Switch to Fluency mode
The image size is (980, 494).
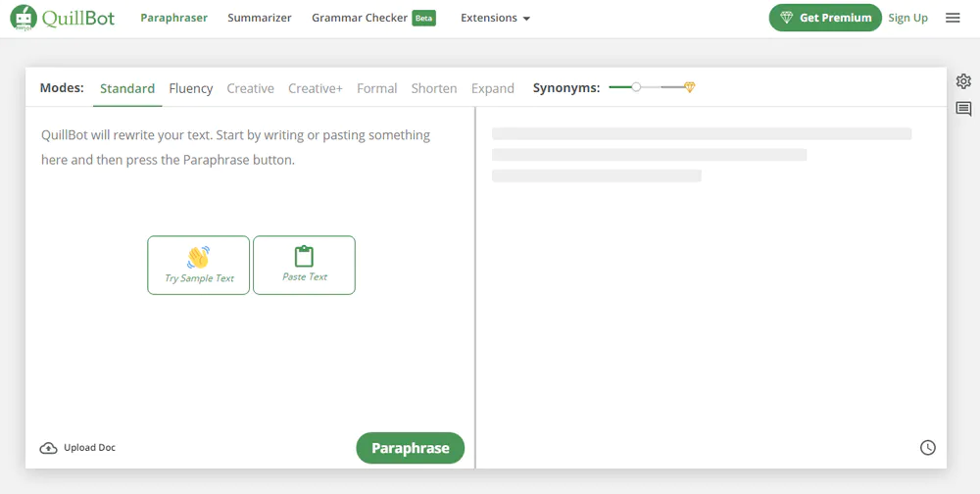[190, 88]
